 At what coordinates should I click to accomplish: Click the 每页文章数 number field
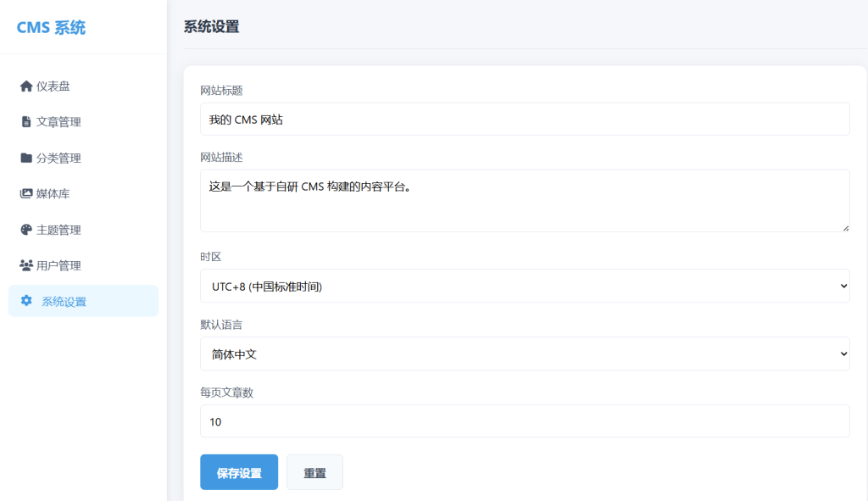(x=524, y=421)
